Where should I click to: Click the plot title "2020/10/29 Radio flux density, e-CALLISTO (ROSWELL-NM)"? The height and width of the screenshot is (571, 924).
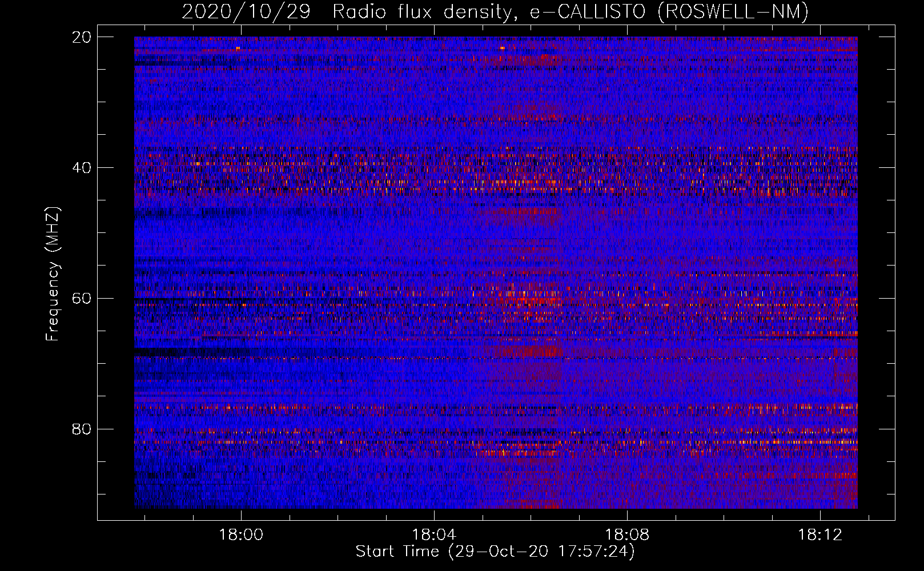pos(495,12)
